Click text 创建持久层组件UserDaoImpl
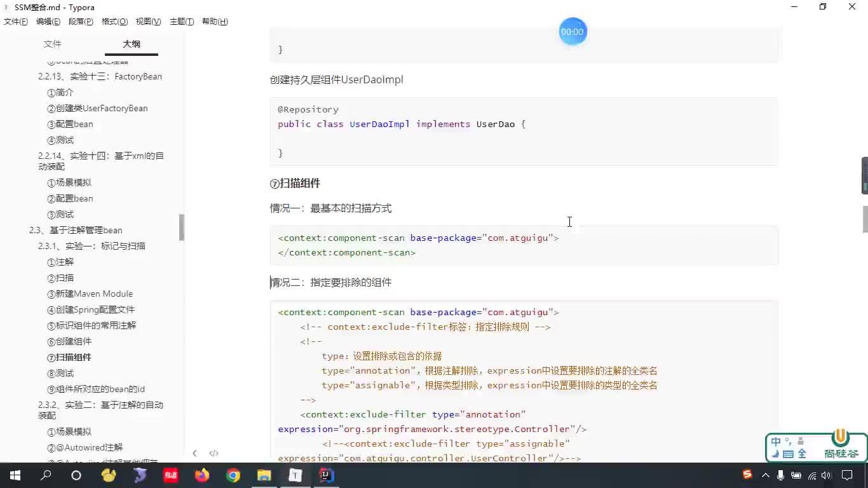The width and height of the screenshot is (868, 488). [337, 80]
